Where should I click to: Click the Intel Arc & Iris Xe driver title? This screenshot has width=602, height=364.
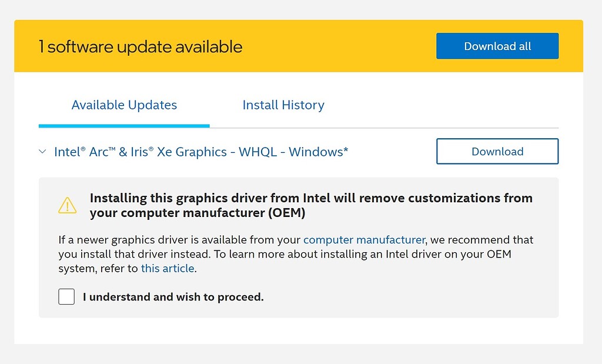[201, 151]
